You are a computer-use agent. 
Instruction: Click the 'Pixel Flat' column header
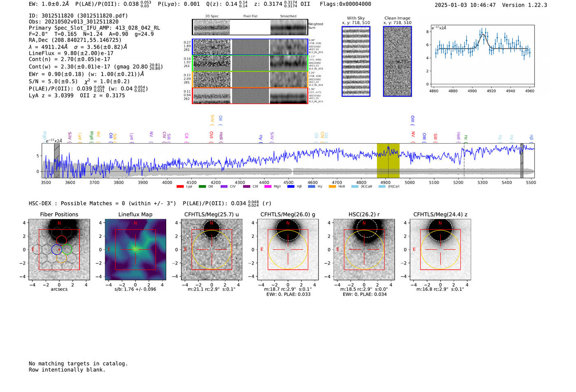pos(250,16)
